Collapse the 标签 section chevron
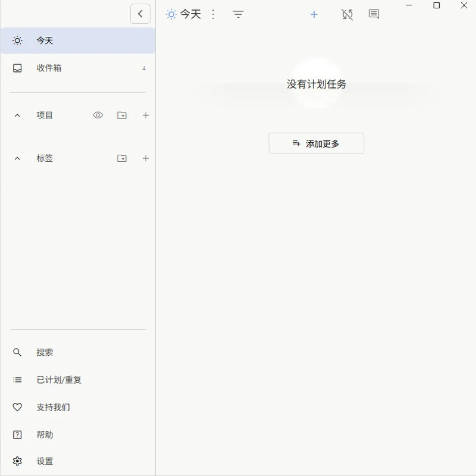 click(17, 158)
